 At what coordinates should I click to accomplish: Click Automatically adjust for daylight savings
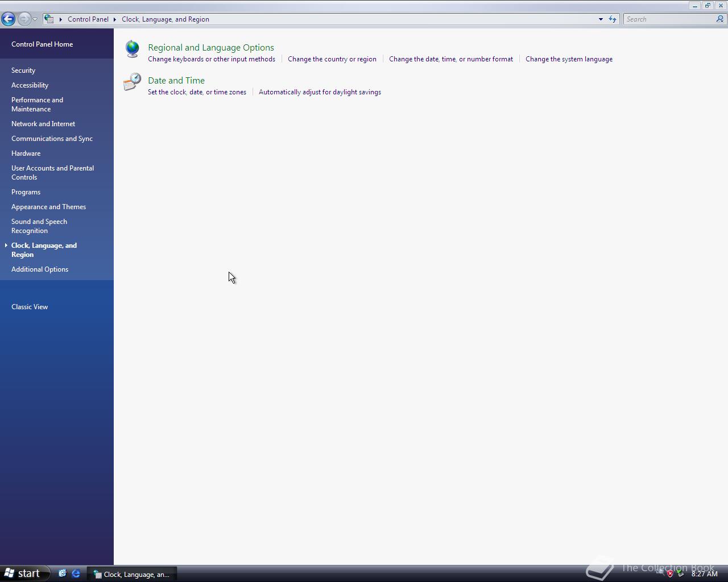pos(320,92)
